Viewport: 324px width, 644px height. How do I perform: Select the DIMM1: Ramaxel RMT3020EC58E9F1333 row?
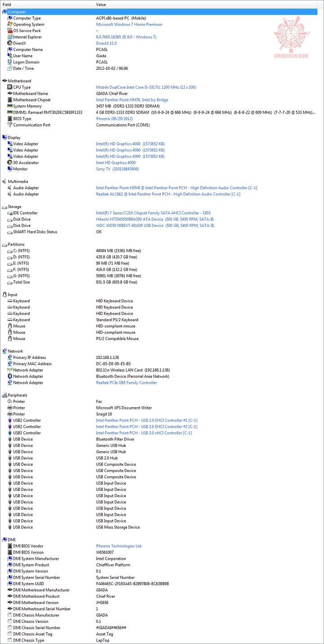coord(162,113)
